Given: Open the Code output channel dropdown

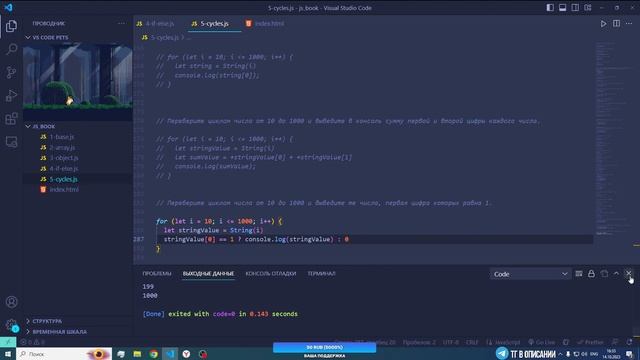Looking at the screenshot, I should (x=530, y=274).
